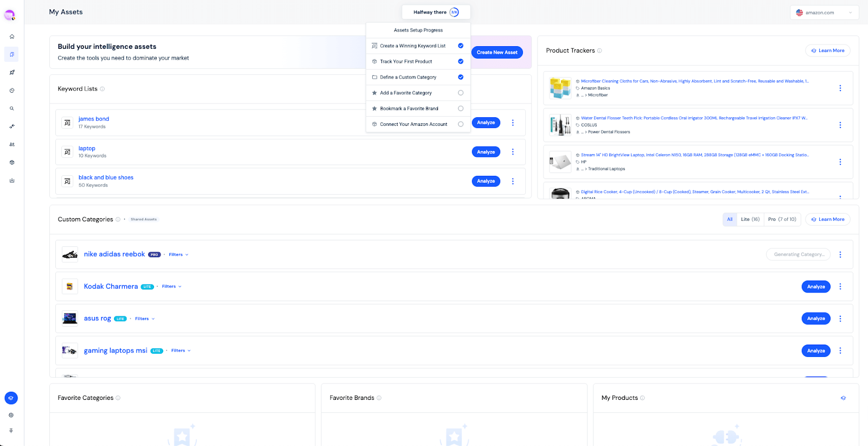
Task: Open the nike adidas reebok category link
Action: tap(114, 254)
